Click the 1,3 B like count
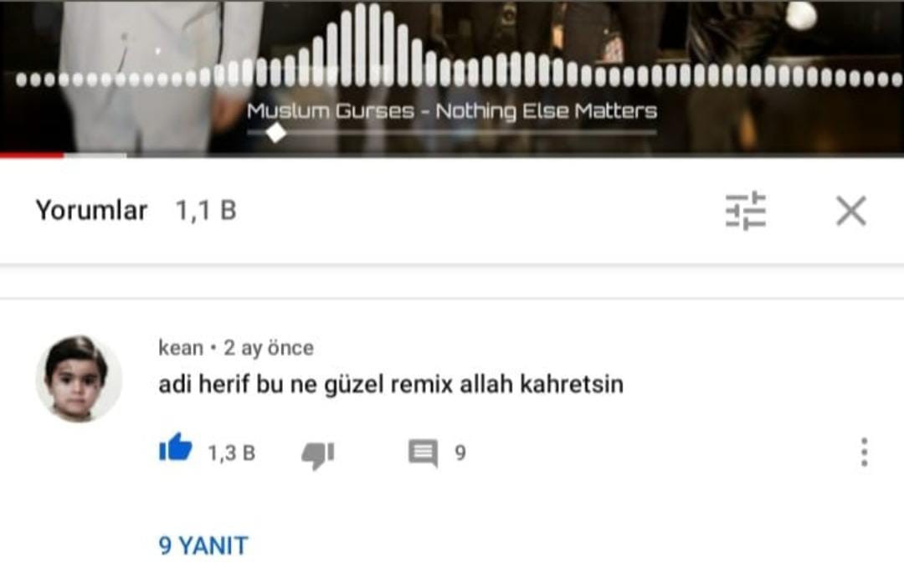Screen dimensions: 904x588 click(231, 453)
